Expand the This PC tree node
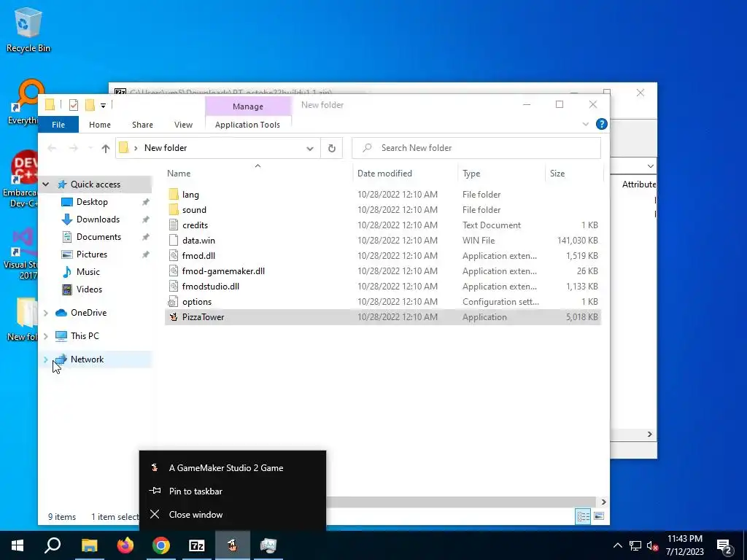The image size is (747, 560). [46, 336]
